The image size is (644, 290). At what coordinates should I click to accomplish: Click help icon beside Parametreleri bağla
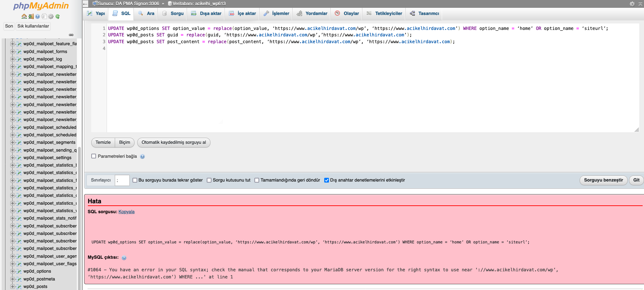[x=142, y=157]
